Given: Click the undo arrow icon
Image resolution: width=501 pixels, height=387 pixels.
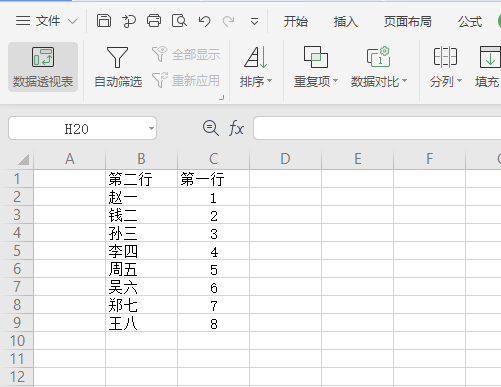Looking at the screenshot, I should 204,21.
